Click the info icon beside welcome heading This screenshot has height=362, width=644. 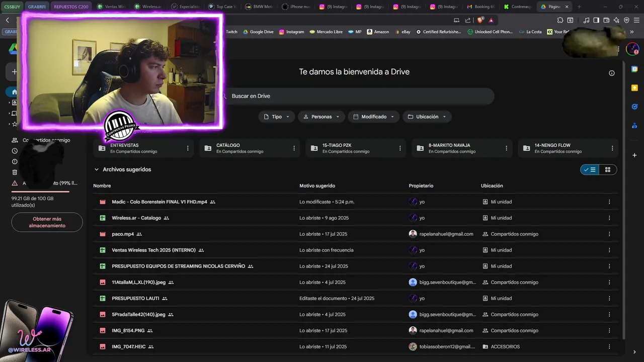point(612,73)
